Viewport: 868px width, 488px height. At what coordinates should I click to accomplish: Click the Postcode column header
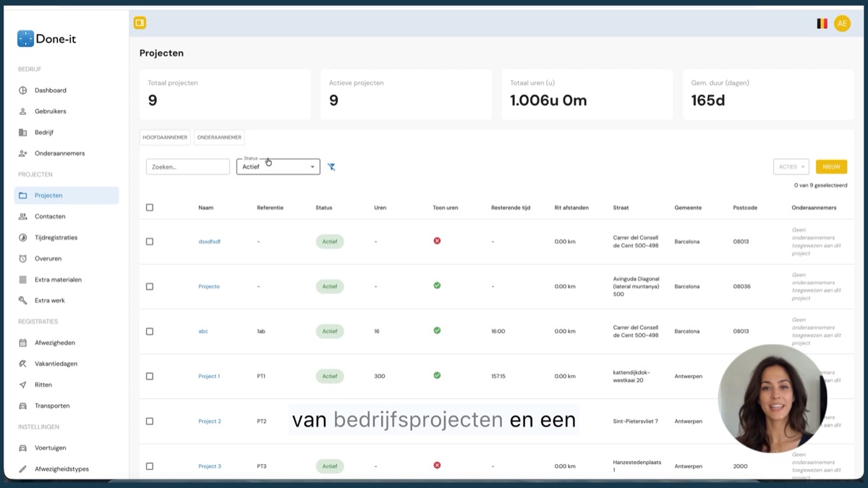click(x=745, y=208)
